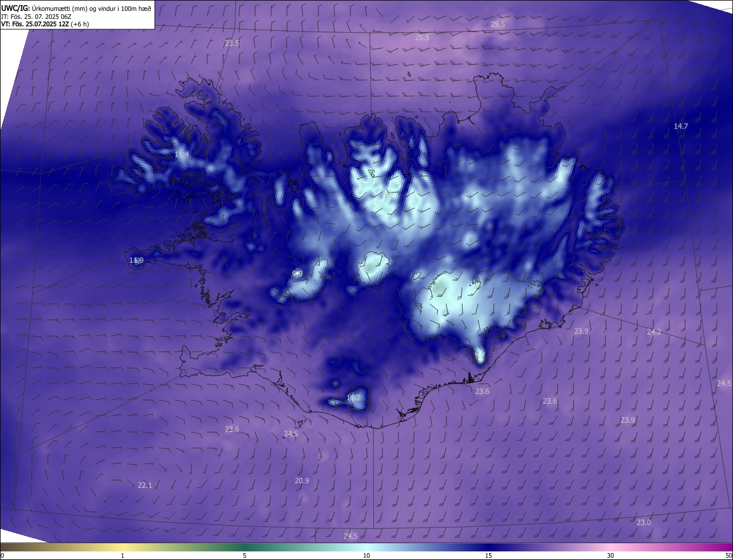Click the 11.4 value over the Westfjords
This screenshot has width=733, height=560.
(182, 155)
